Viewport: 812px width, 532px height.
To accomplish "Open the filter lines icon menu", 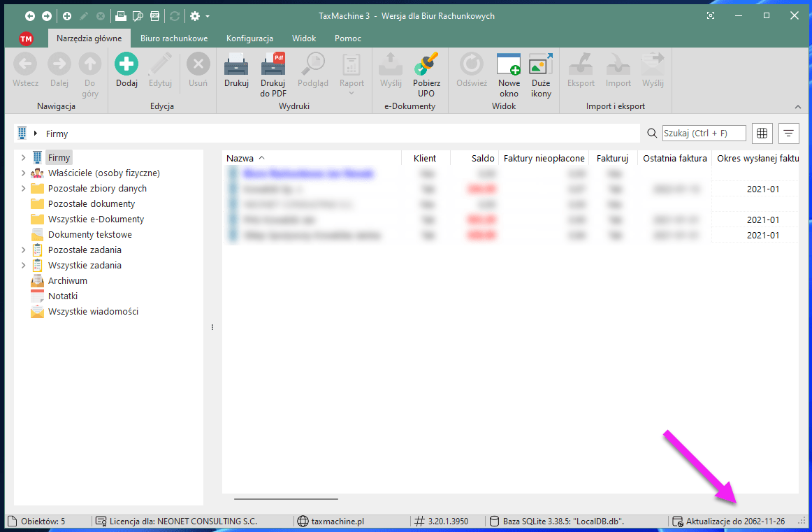I will (789, 133).
